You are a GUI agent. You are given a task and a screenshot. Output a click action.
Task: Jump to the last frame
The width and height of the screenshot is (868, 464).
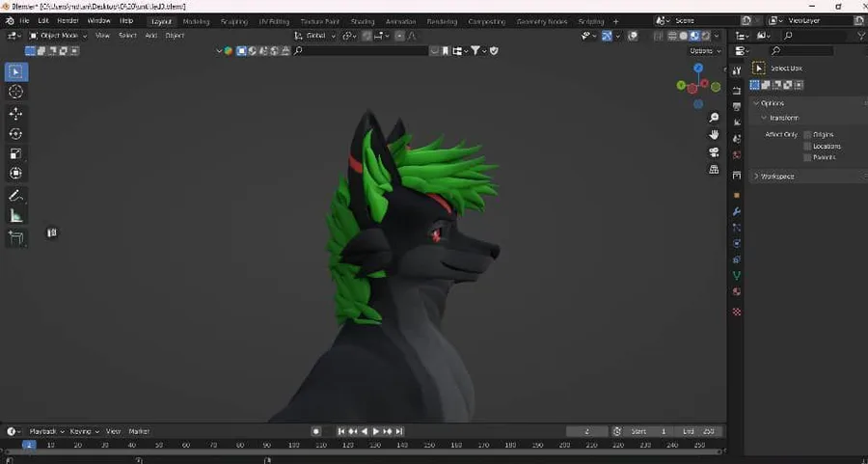pyautogui.click(x=399, y=431)
